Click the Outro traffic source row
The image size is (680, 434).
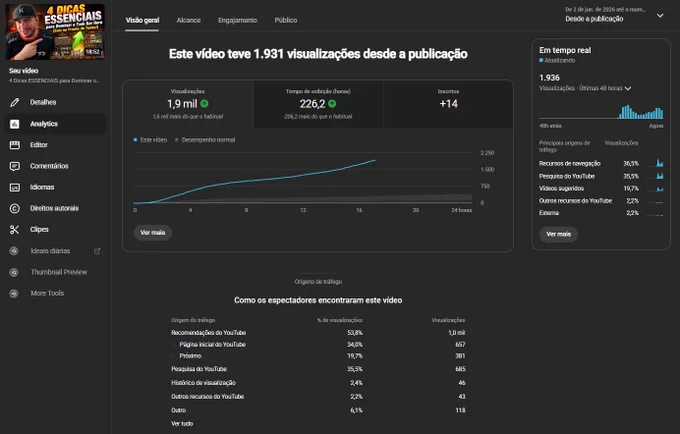[318, 410]
